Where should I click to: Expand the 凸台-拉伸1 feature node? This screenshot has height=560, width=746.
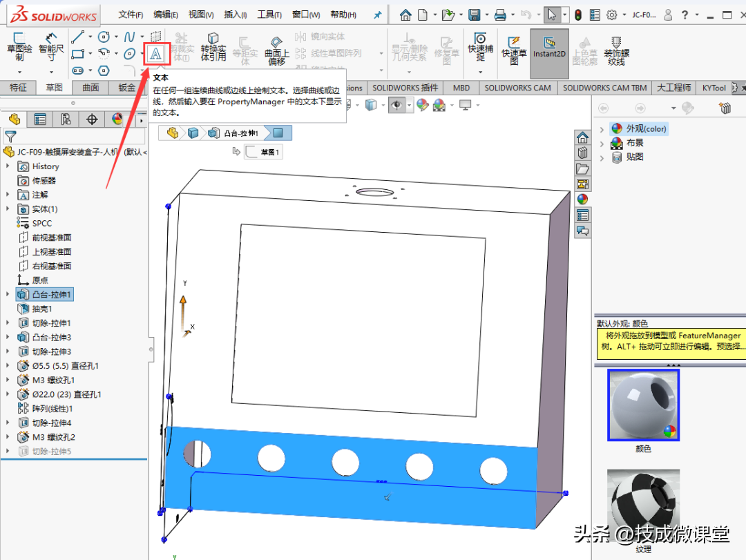pyautogui.click(x=8, y=295)
